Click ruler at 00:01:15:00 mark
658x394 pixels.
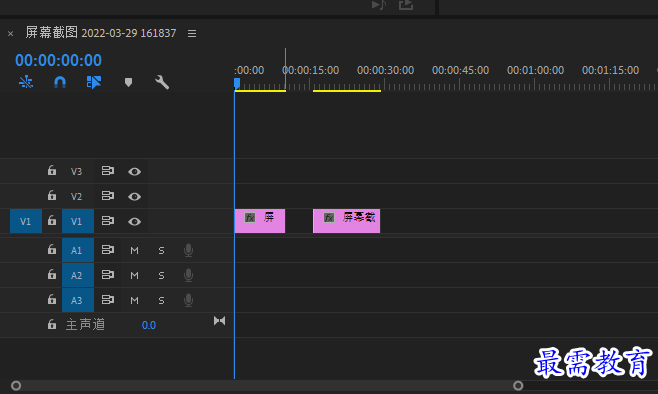click(611, 70)
